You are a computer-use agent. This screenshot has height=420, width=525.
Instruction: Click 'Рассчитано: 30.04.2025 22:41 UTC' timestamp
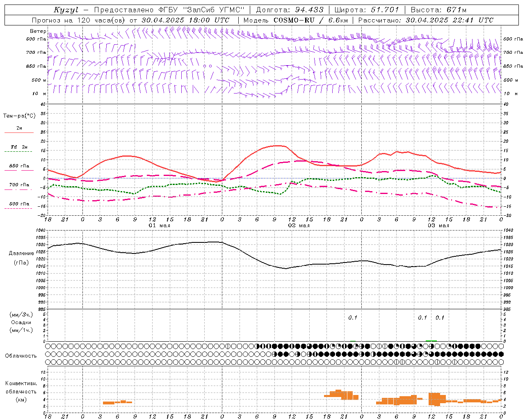click(x=426, y=20)
